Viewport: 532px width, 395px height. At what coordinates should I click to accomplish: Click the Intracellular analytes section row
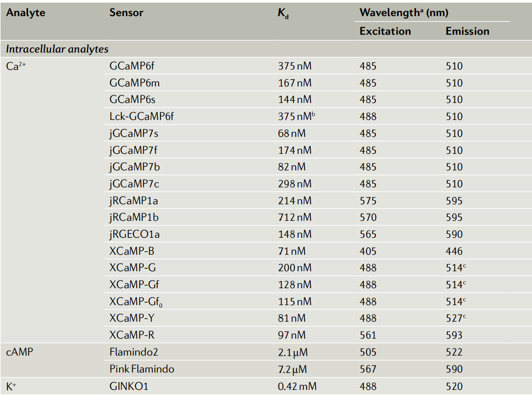click(x=57, y=49)
